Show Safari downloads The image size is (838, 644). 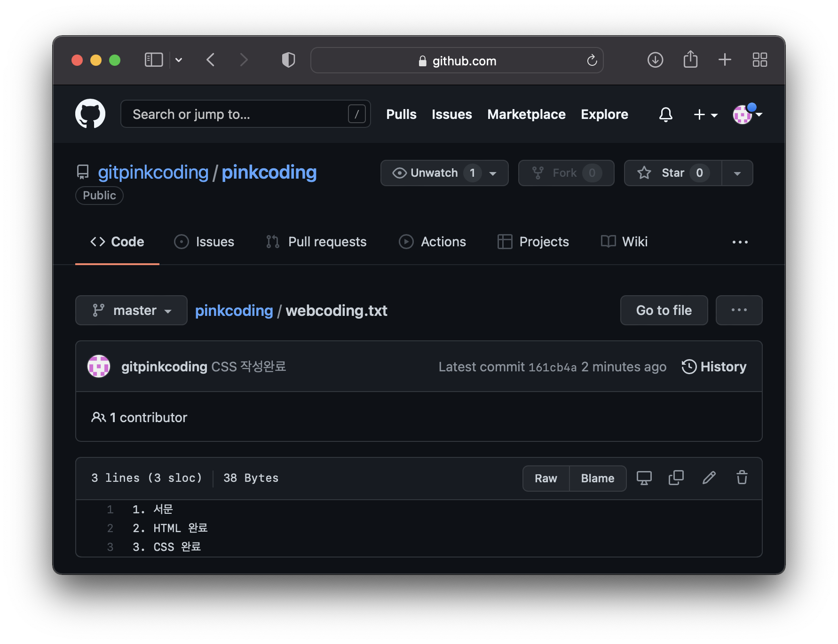click(655, 60)
